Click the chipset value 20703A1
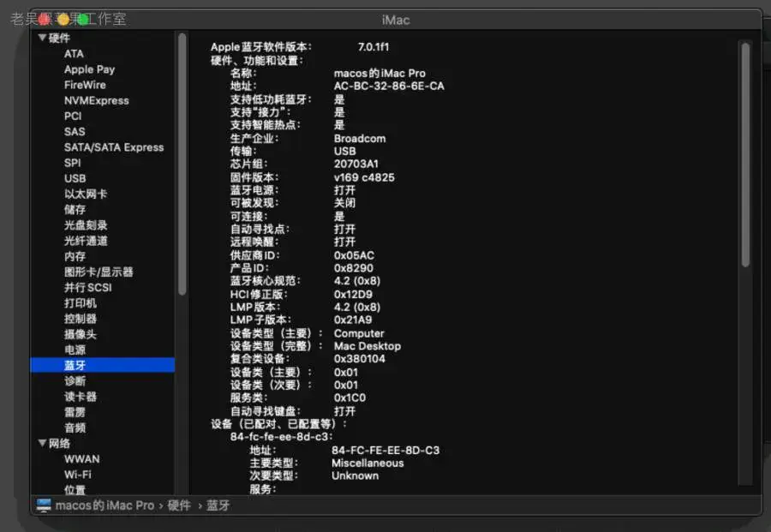771x532 pixels. [356, 164]
